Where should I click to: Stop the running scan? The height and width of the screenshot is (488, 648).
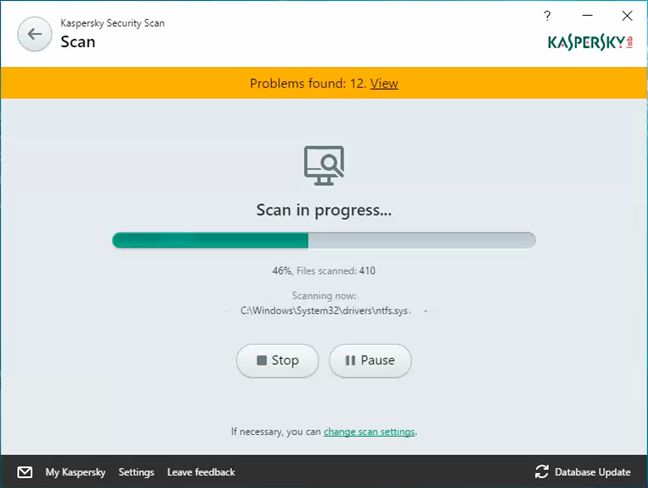point(277,361)
